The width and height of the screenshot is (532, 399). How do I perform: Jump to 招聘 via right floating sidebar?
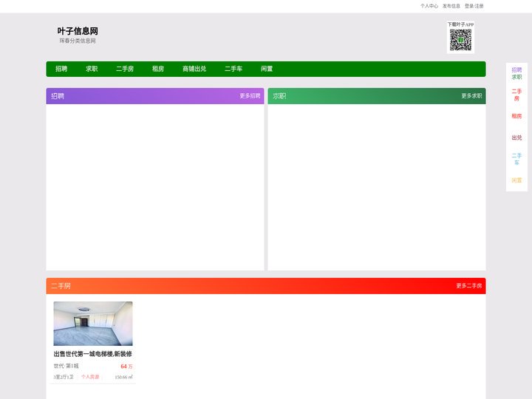click(516, 70)
